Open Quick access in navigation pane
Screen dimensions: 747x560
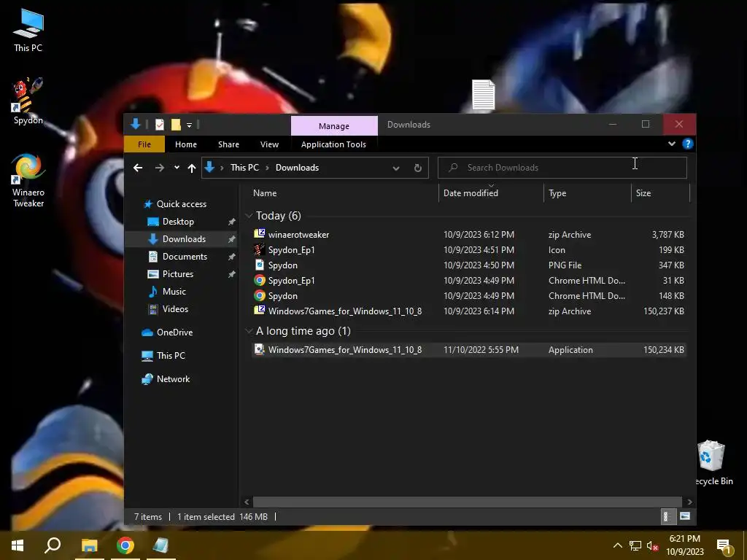pyautogui.click(x=181, y=204)
